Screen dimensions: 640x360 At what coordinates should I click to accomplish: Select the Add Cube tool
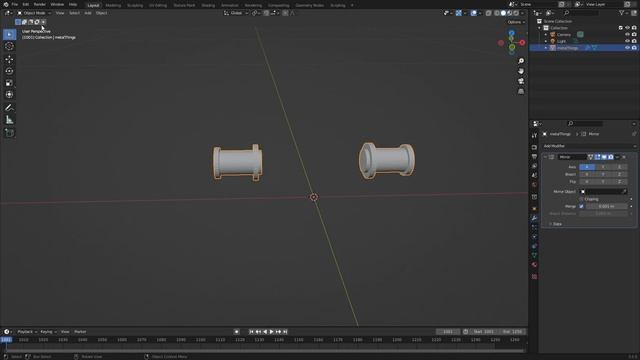9,133
